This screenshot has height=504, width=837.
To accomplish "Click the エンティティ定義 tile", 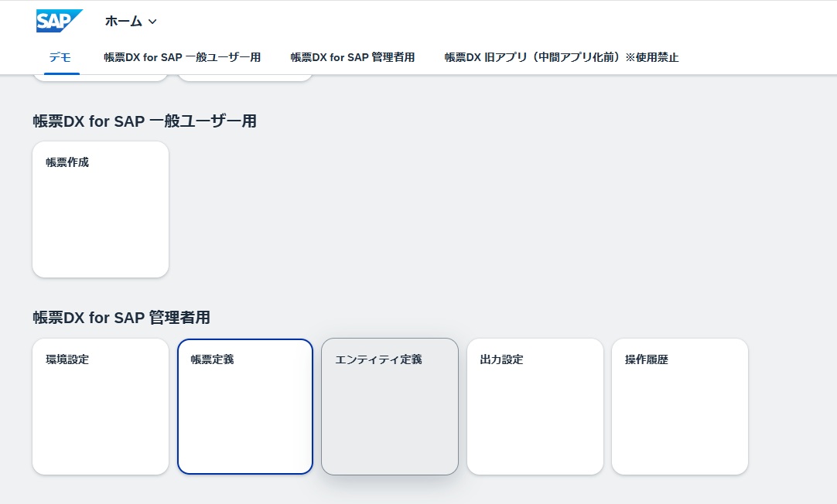I will pyautogui.click(x=390, y=407).
